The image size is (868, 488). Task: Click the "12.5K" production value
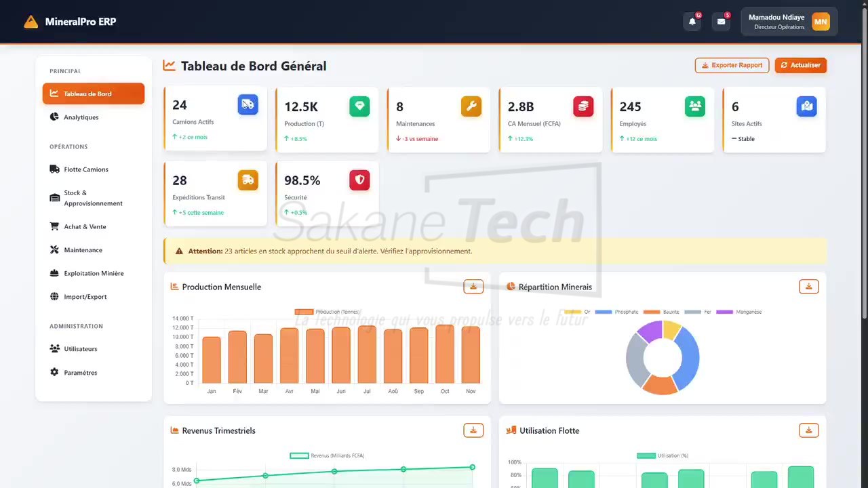click(x=301, y=106)
